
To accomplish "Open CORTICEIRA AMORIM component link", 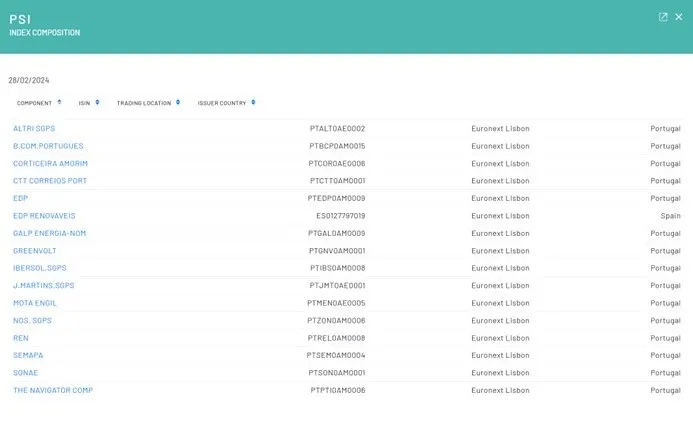I will [50, 164].
